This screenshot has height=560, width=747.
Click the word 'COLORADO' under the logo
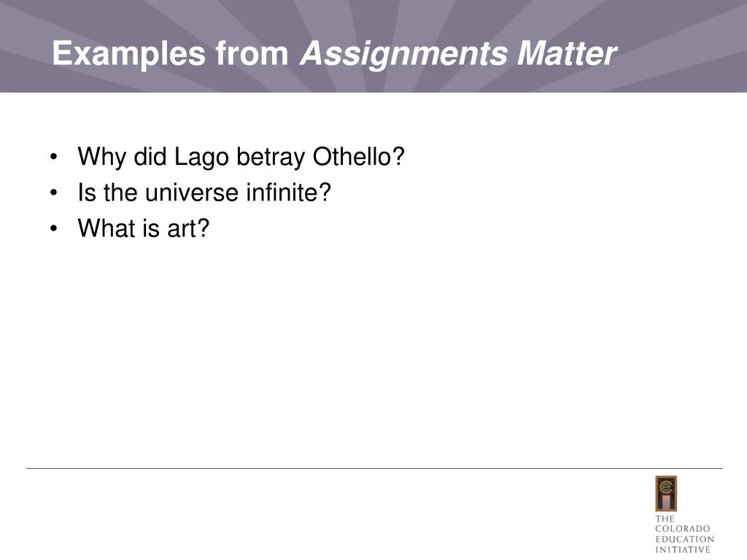(682, 529)
